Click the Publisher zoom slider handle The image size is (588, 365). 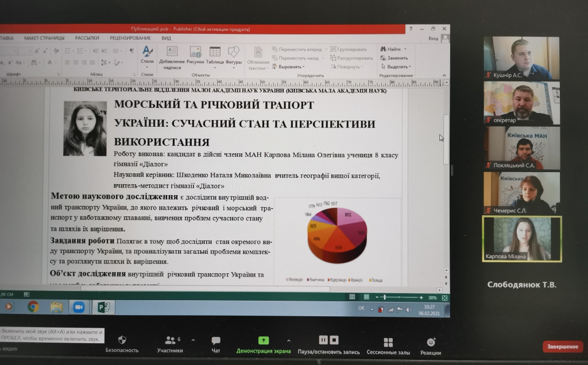tap(384, 297)
